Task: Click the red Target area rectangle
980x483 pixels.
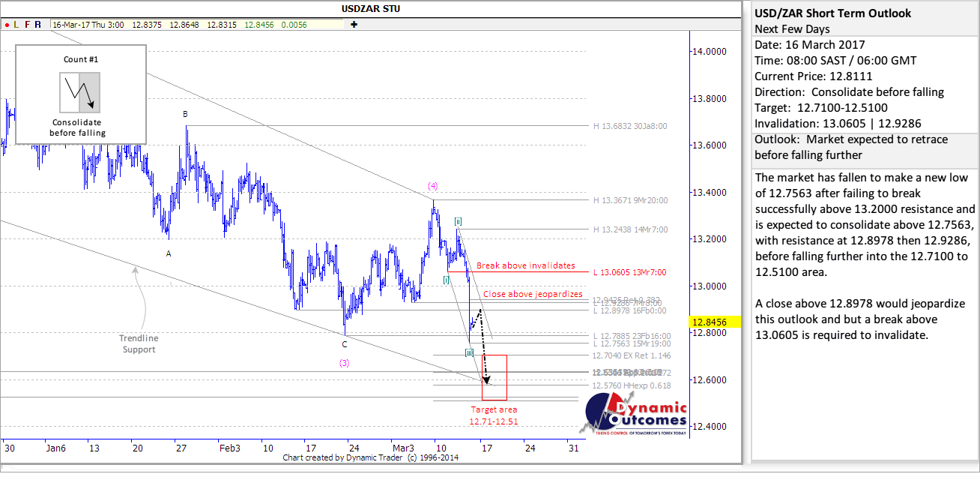Action: pyautogui.click(x=495, y=377)
